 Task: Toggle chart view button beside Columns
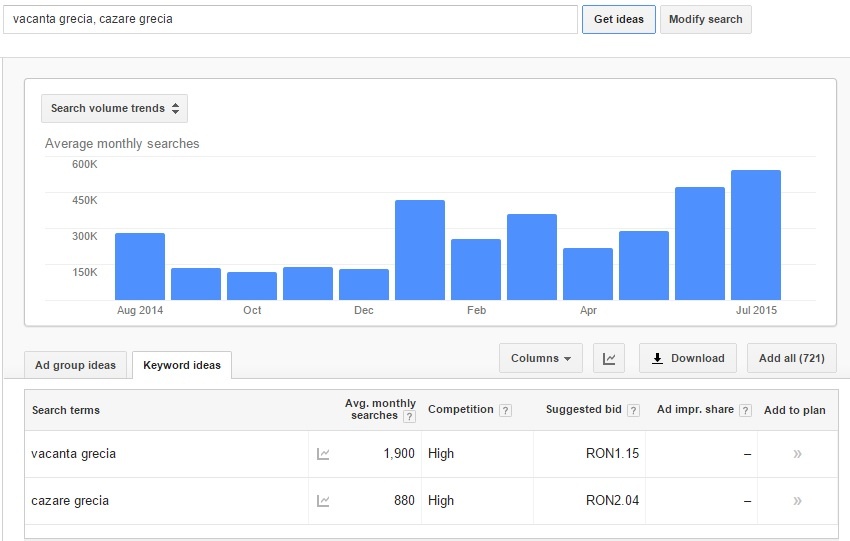(609, 358)
